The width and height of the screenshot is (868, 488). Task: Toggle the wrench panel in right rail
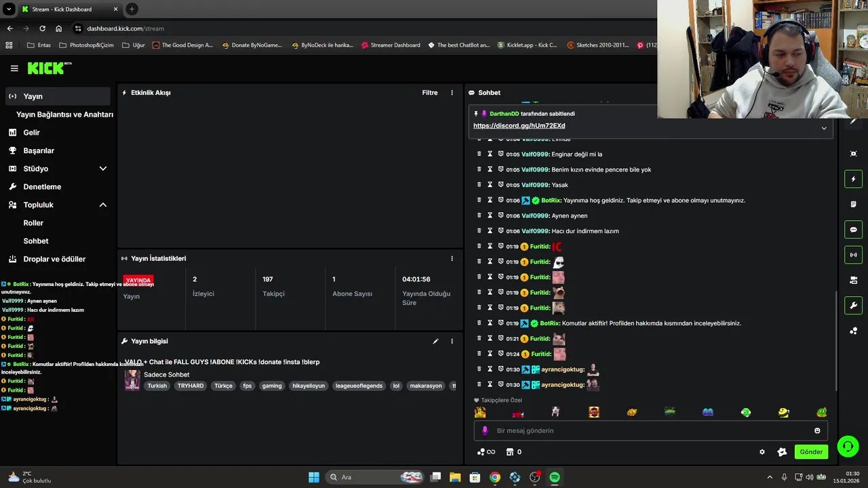coord(853,305)
